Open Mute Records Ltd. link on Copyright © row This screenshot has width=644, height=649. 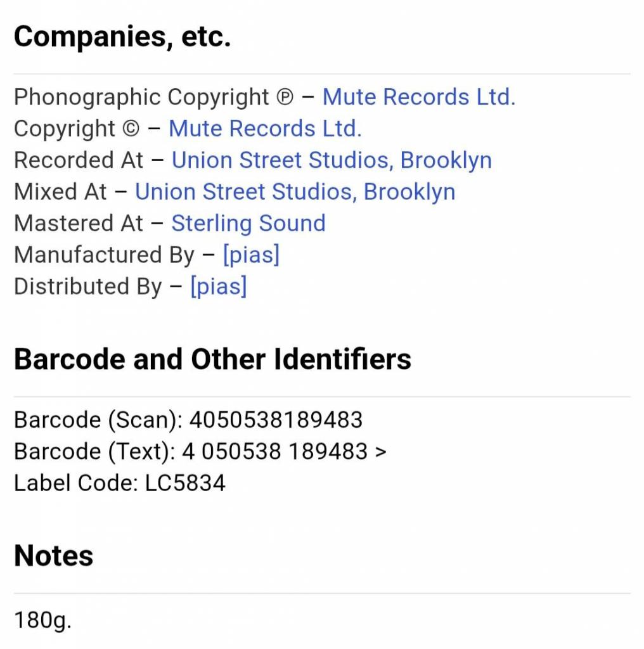pyautogui.click(x=265, y=129)
